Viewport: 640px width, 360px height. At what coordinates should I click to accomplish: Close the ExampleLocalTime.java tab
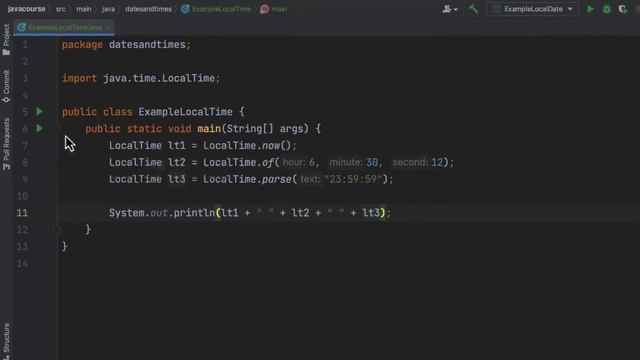click(109, 27)
